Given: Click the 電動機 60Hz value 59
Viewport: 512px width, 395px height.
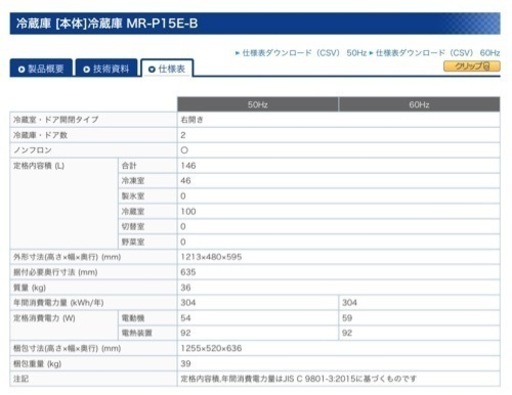Looking at the screenshot, I should click(347, 318).
